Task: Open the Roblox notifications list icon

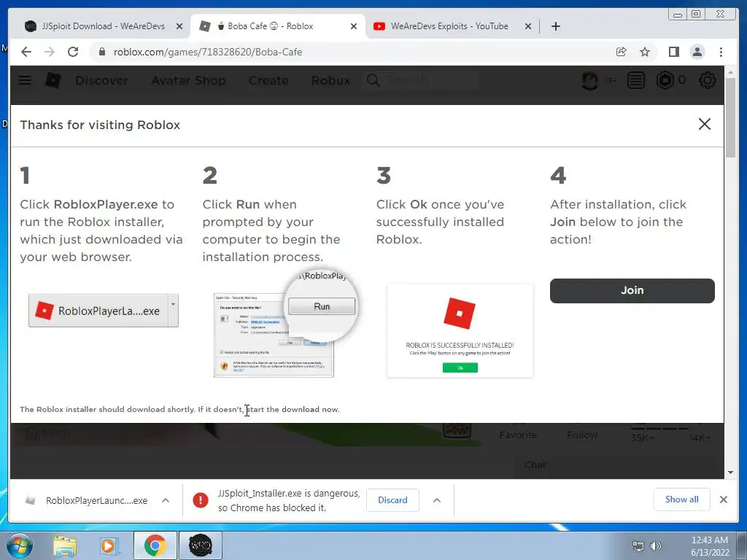Action: (635, 80)
